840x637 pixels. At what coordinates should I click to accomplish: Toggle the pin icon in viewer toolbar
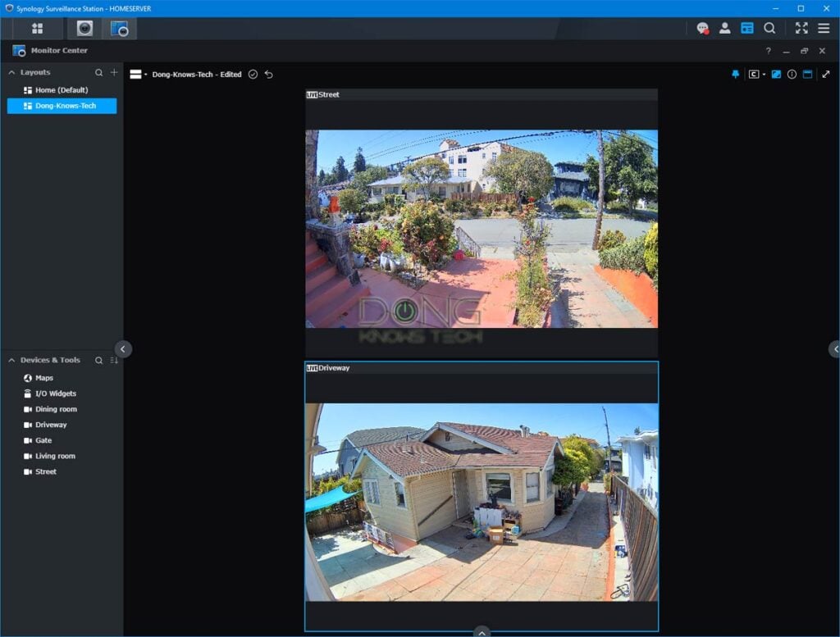coord(736,75)
